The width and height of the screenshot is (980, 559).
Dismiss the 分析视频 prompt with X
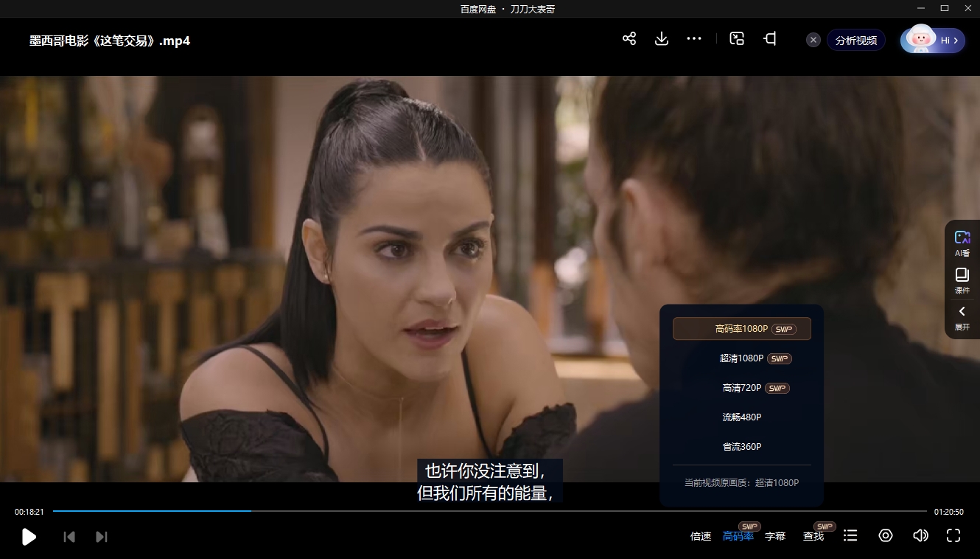(x=813, y=40)
